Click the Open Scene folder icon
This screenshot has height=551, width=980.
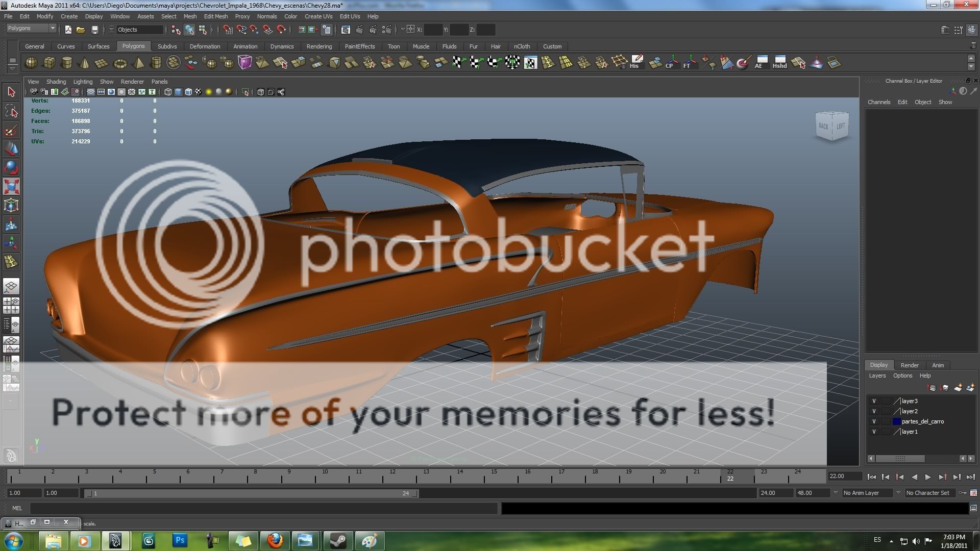(81, 30)
